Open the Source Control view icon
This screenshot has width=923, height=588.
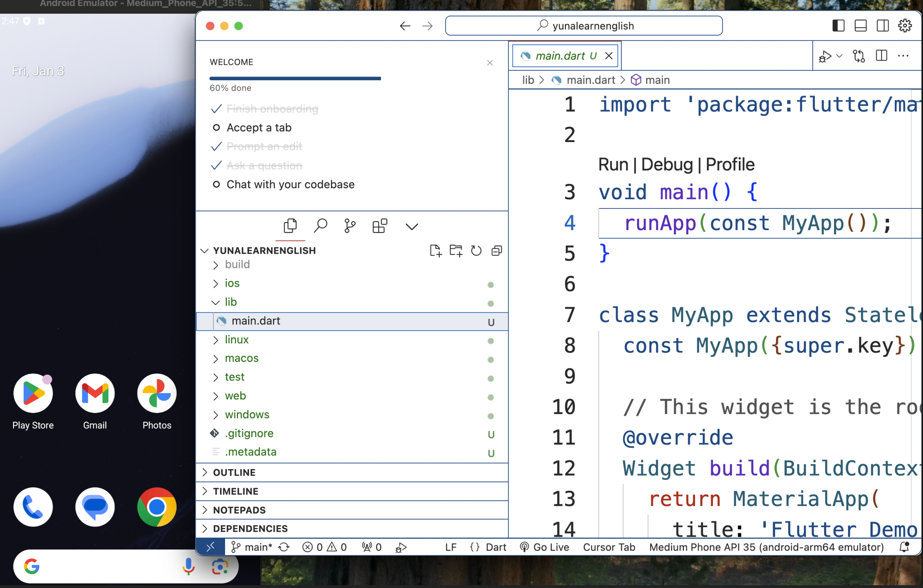(349, 226)
